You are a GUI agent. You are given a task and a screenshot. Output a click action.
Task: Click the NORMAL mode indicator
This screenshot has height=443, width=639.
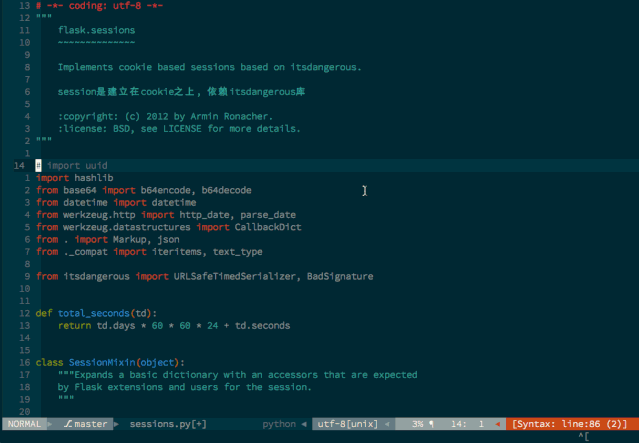point(24,424)
